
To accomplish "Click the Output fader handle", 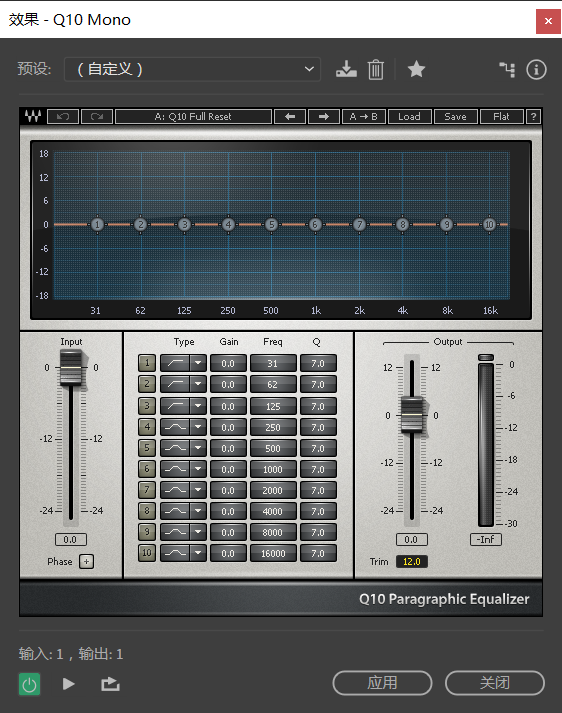I will tap(412, 415).
